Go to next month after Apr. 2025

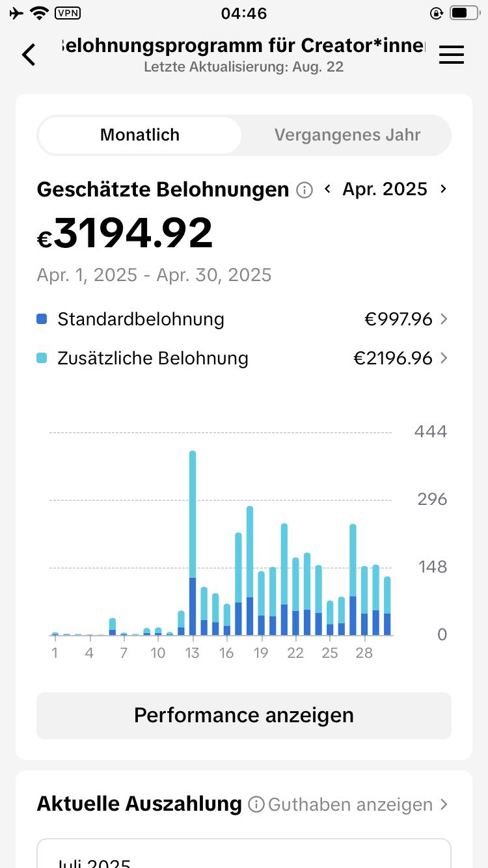(443, 189)
